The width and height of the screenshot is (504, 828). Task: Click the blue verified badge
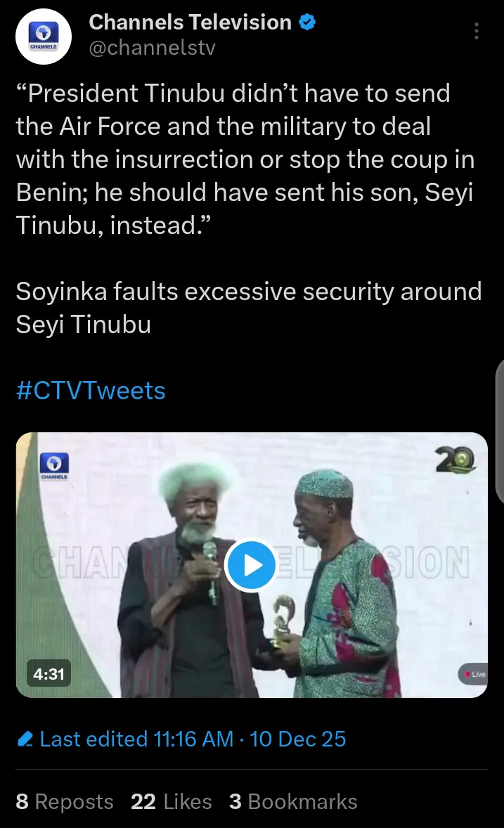click(307, 22)
